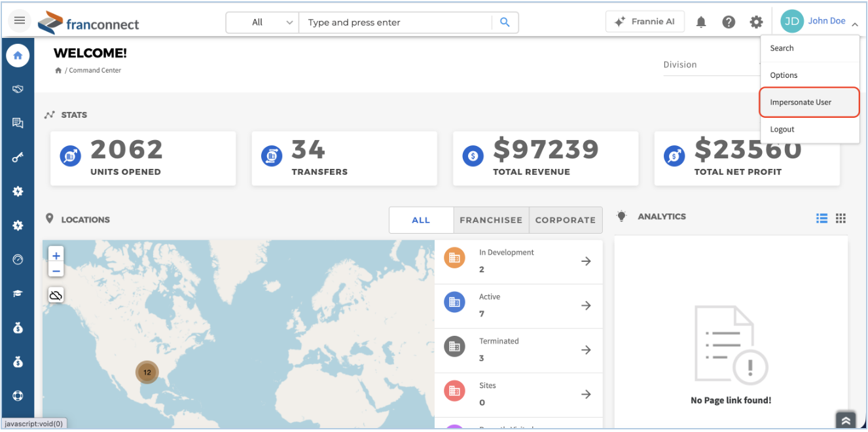Image resolution: width=868 pixels, height=432 pixels.
Task: Click the magnifier search icon
Action: tap(505, 22)
